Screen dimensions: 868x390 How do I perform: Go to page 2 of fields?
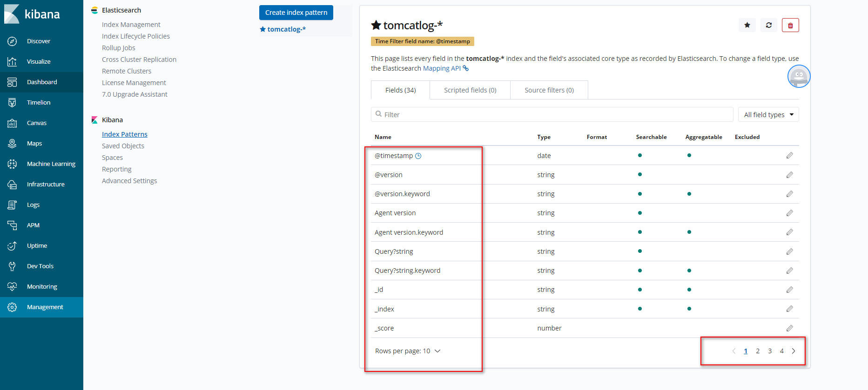pos(758,351)
